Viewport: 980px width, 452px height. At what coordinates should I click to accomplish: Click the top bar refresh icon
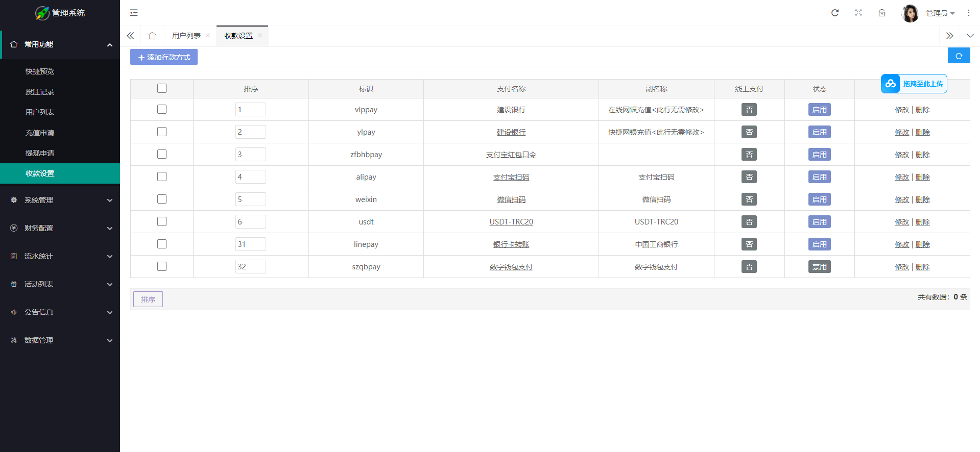[835, 13]
